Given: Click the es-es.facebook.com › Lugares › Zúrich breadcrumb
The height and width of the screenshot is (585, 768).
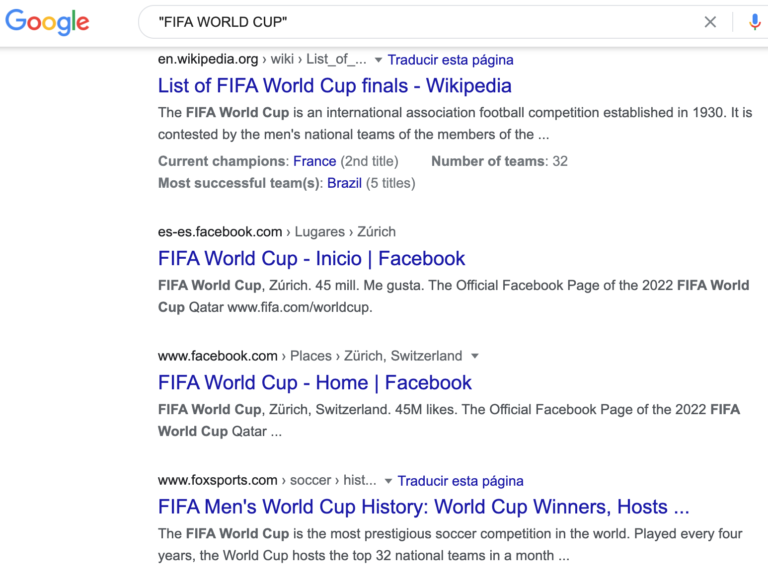Looking at the screenshot, I should tap(277, 232).
